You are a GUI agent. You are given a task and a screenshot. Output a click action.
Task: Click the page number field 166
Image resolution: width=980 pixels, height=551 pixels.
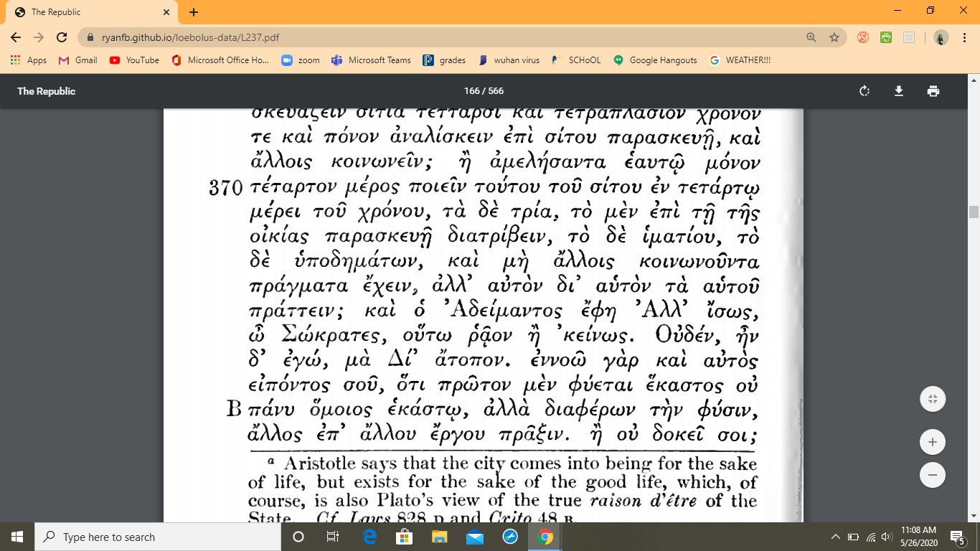pyautogui.click(x=471, y=91)
